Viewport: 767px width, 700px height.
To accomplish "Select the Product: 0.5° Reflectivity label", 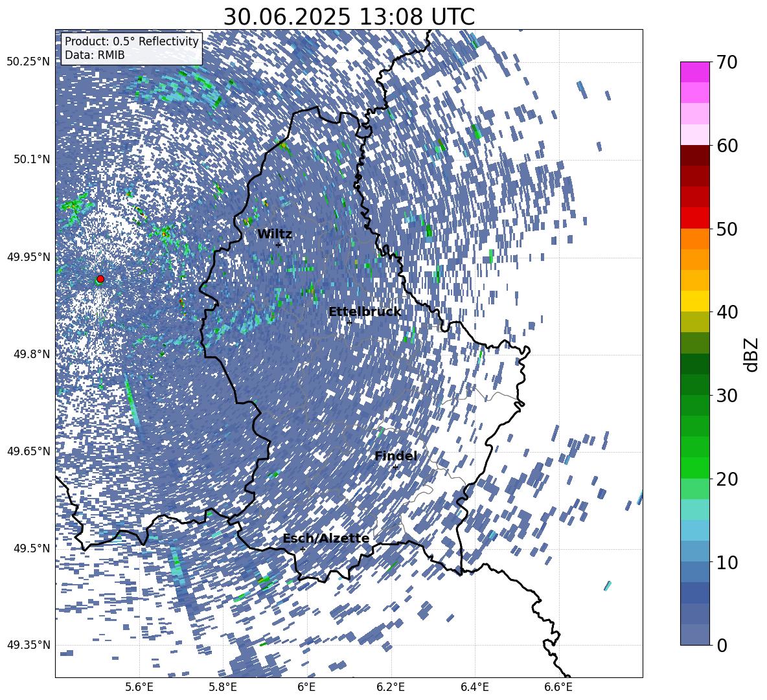I will coord(132,41).
